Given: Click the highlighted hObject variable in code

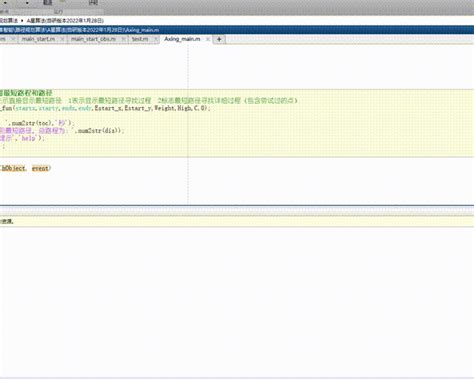Looking at the screenshot, I should point(13,168).
